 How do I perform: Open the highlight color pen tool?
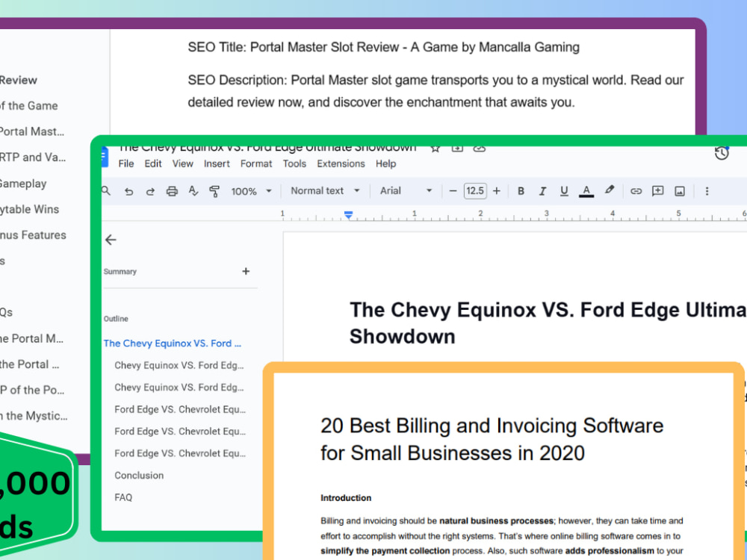(x=610, y=190)
